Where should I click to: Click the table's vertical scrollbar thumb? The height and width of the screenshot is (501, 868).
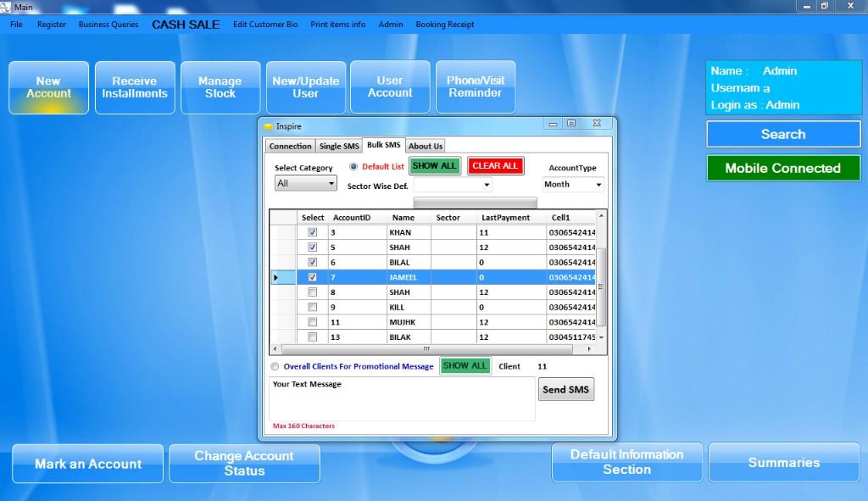(x=601, y=287)
